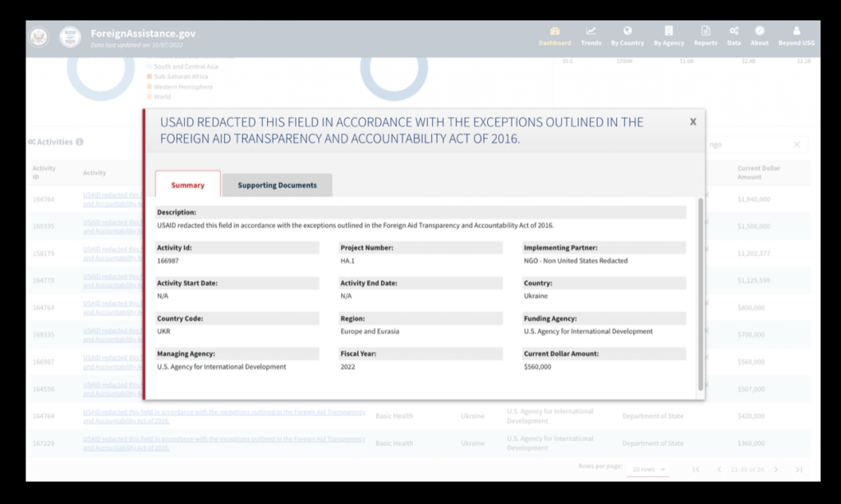Click the About compass icon
This screenshot has width=841, height=504.
tap(760, 31)
